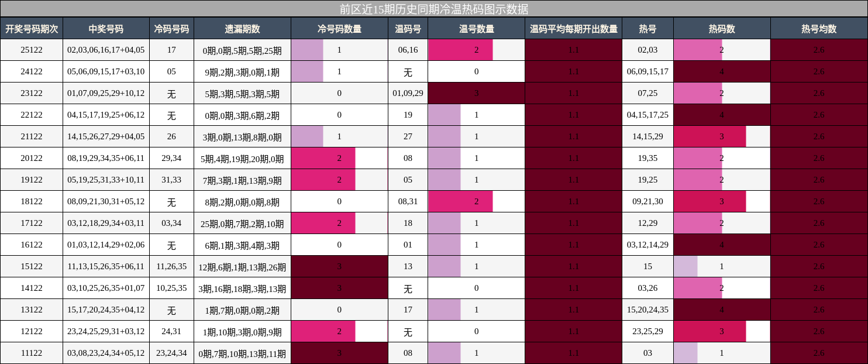The height and width of the screenshot is (364, 868).
Task: Click warm numbers cell 01,09,29
Action: [408, 94]
